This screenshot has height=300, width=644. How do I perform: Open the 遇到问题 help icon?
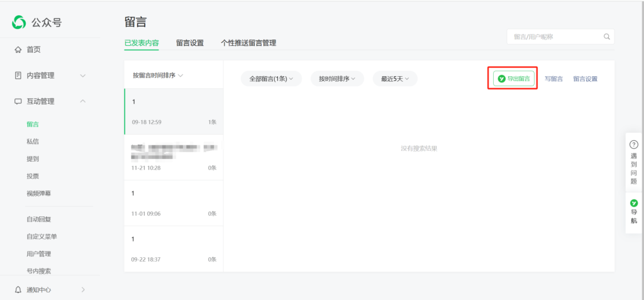click(x=633, y=145)
